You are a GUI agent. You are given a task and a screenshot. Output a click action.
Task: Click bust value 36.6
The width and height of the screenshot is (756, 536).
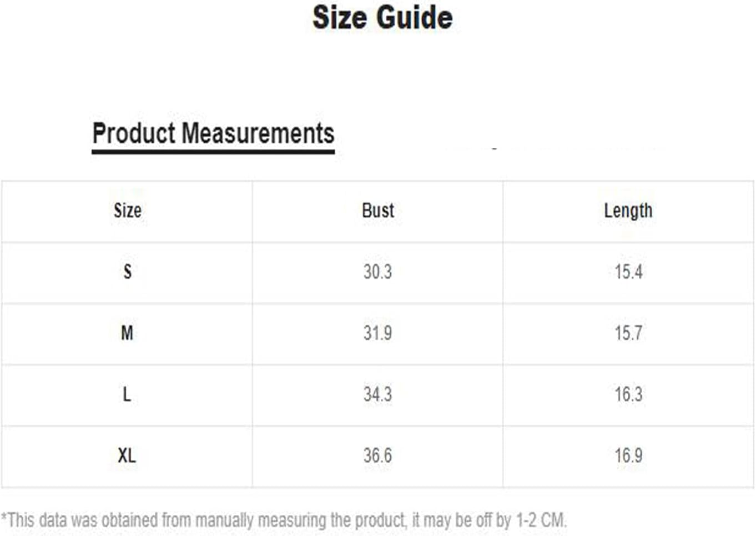coord(377,455)
